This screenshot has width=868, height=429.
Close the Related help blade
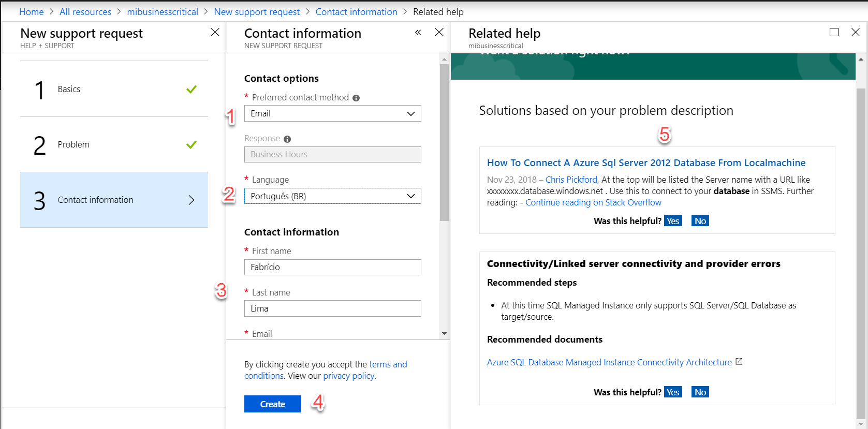point(856,33)
